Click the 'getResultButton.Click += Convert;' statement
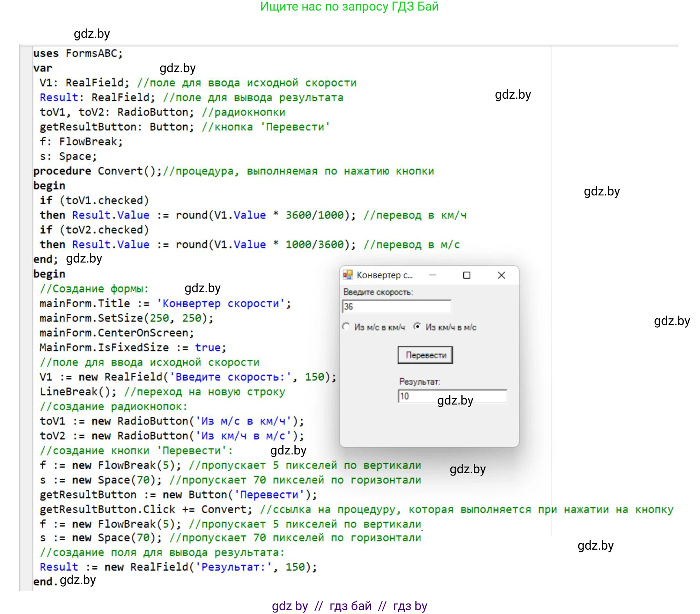Image resolution: width=700 pixels, height=614 pixels. [146, 509]
